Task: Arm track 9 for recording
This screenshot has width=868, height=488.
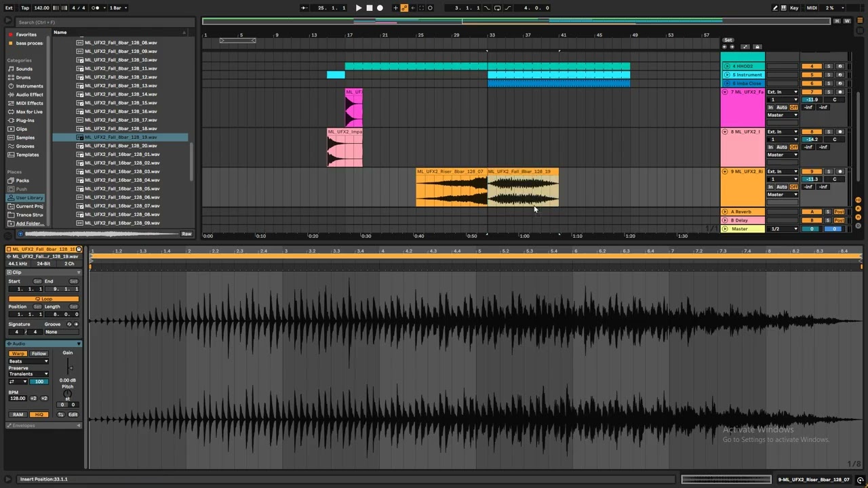Action: 840,171
